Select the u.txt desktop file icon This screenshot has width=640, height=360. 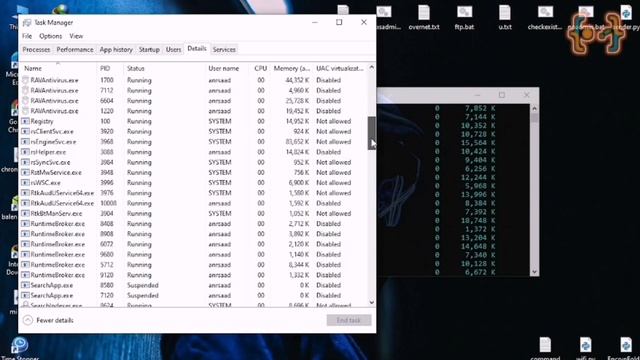click(x=505, y=13)
